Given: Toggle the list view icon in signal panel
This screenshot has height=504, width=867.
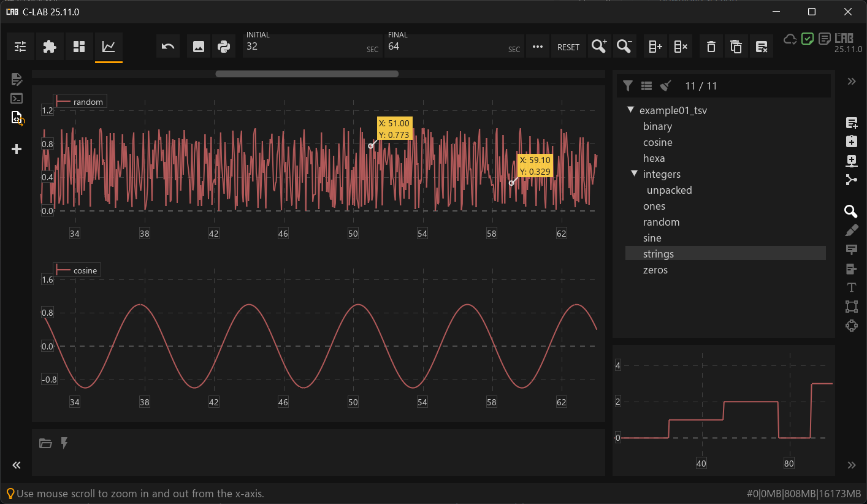Looking at the screenshot, I should click(646, 86).
